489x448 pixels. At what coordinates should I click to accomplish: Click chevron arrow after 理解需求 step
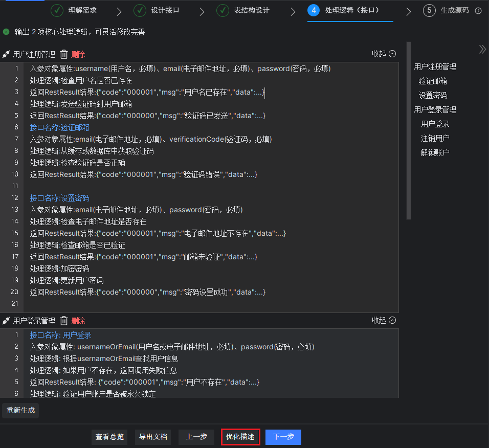tap(119, 12)
